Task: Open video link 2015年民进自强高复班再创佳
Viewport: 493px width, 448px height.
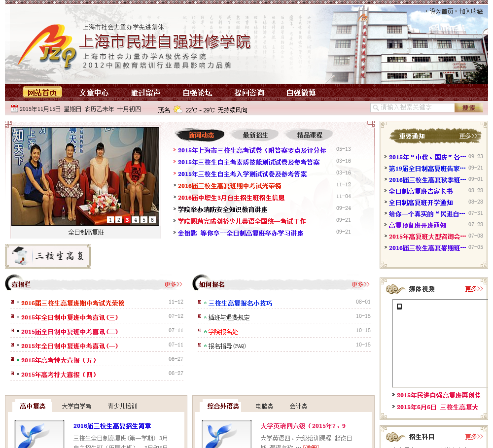Action: click(439, 395)
